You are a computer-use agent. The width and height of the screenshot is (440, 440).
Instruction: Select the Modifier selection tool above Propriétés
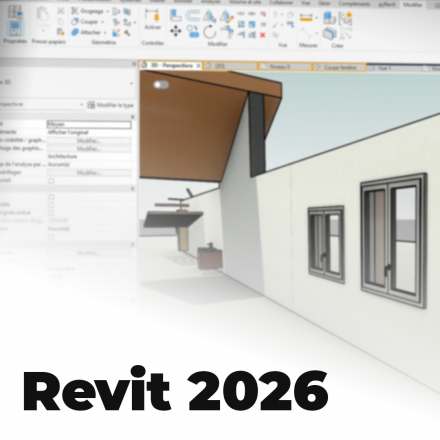[15, 12]
